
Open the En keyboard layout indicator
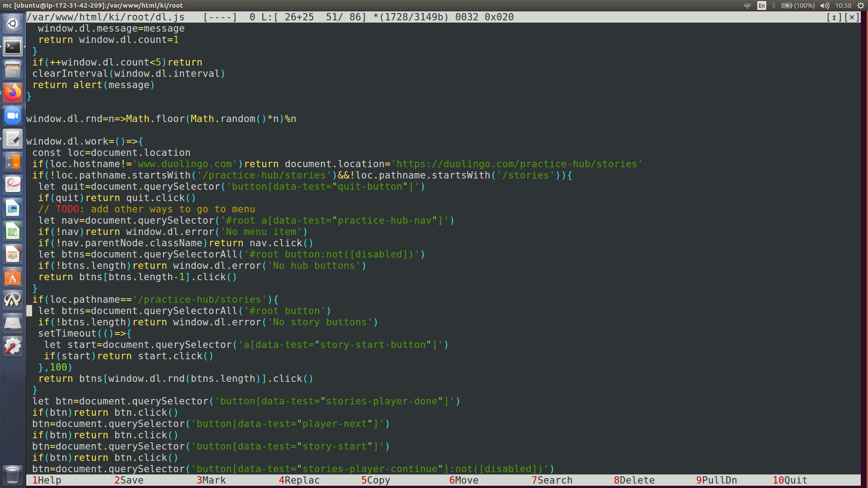coord(762,5)
